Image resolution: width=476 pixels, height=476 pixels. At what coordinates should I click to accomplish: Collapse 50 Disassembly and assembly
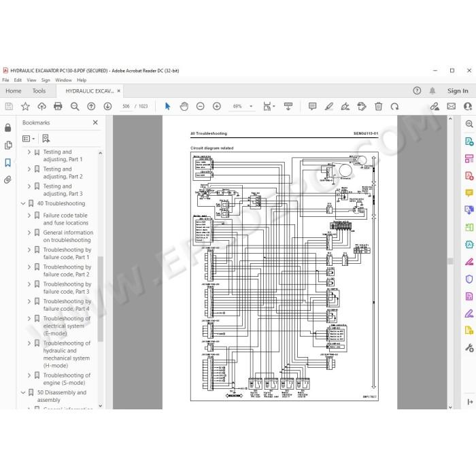pos(23,392)
